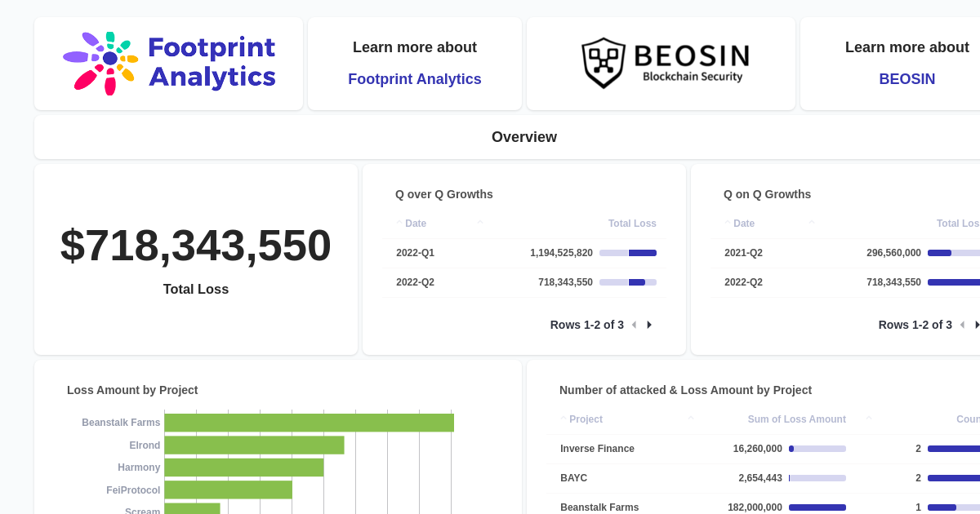Toggle sort chevron on the Count column
980x514 pixels.
click(x=868, y=419)
